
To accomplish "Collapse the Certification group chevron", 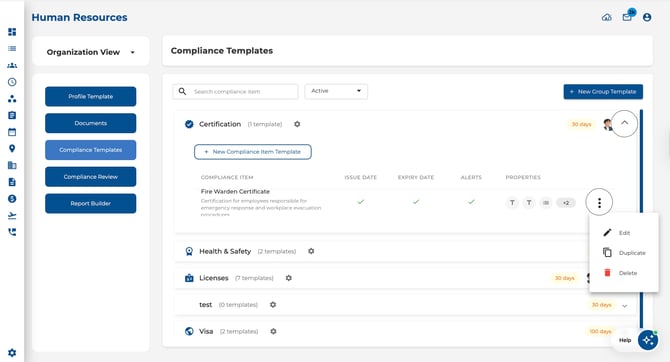I will [x=624, y=123].
